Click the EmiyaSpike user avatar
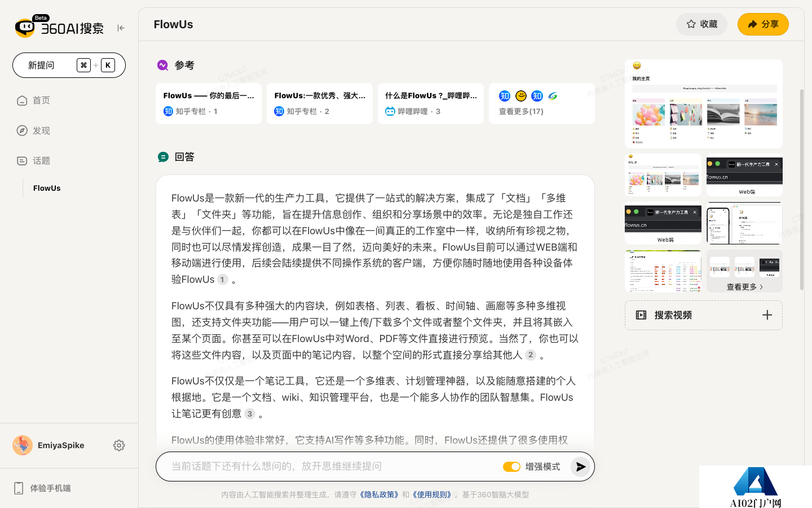This screenshot has width=812, height=508. 23,445
